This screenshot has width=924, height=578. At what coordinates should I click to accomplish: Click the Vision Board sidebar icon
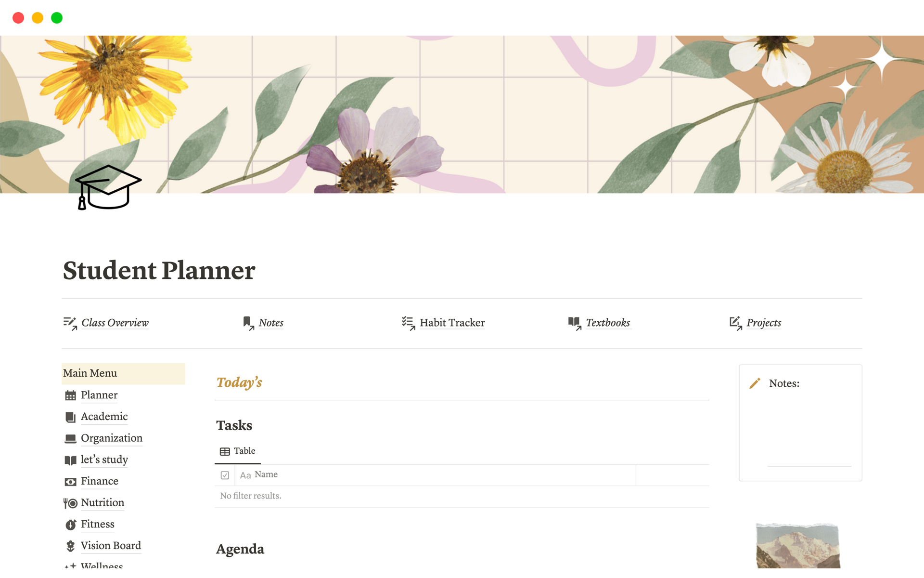coord(71,545)
